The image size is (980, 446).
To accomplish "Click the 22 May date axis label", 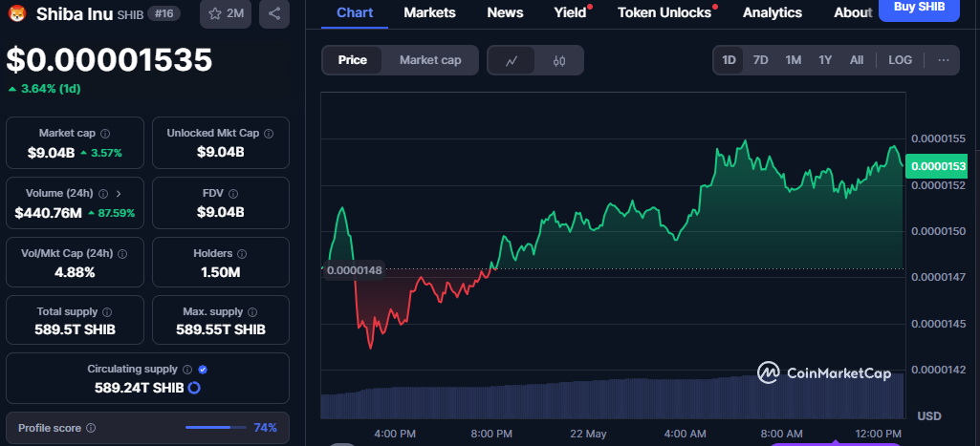I will [x=588, y=434].
